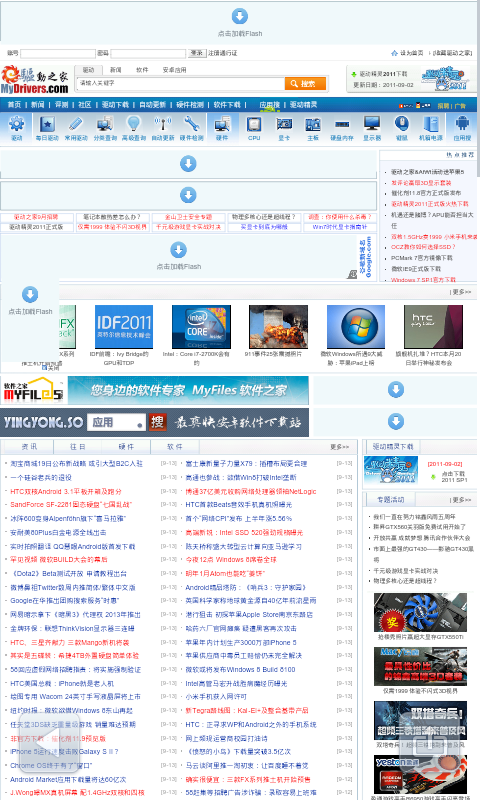Open headline 富士康新量子力量X79

246,464
